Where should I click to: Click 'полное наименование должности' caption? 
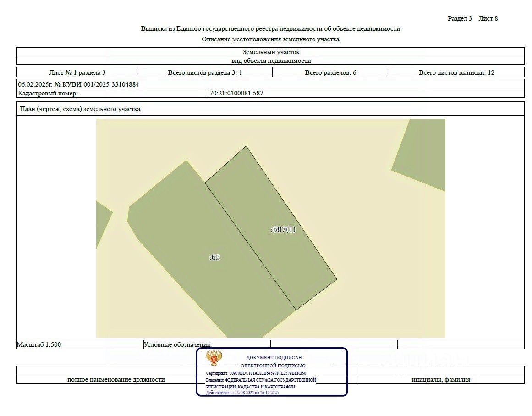[116, 380]
